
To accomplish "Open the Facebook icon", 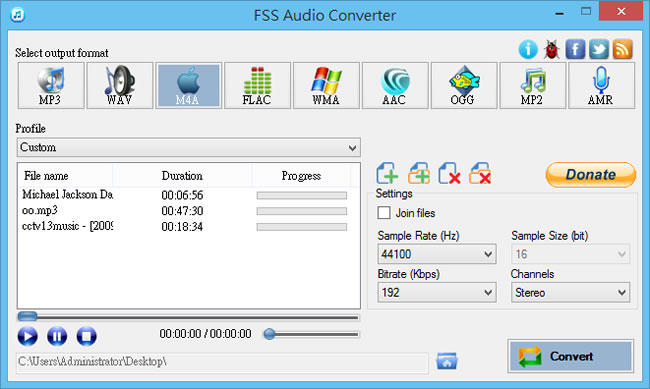I will (575, 50).
